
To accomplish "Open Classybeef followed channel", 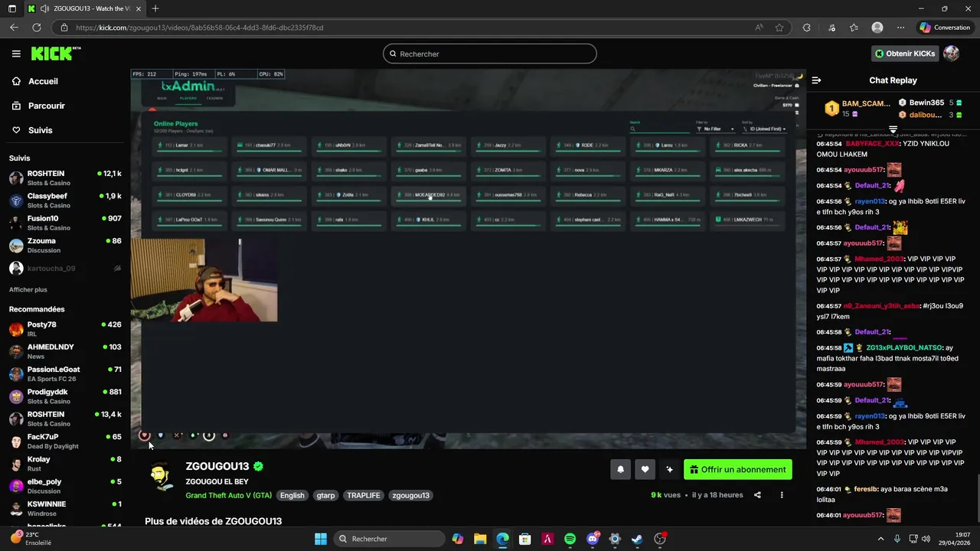I will (x=65, y=201).
